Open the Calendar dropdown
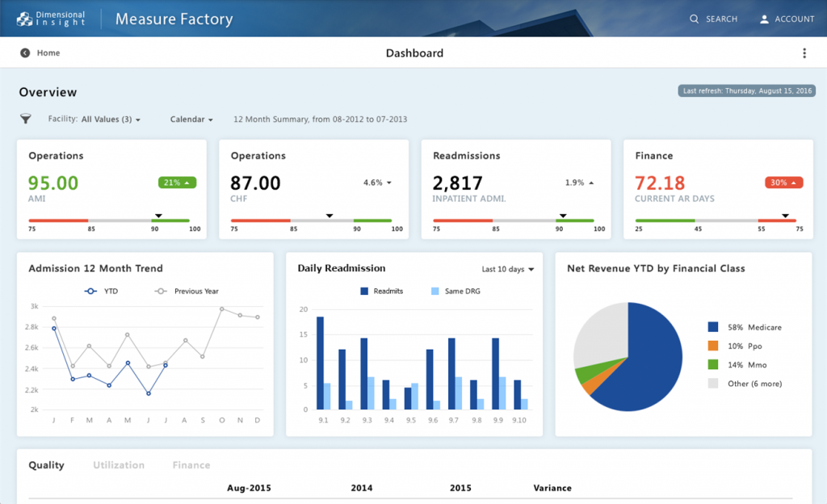This screenshot has width=827, height=504. pos(191,120)
